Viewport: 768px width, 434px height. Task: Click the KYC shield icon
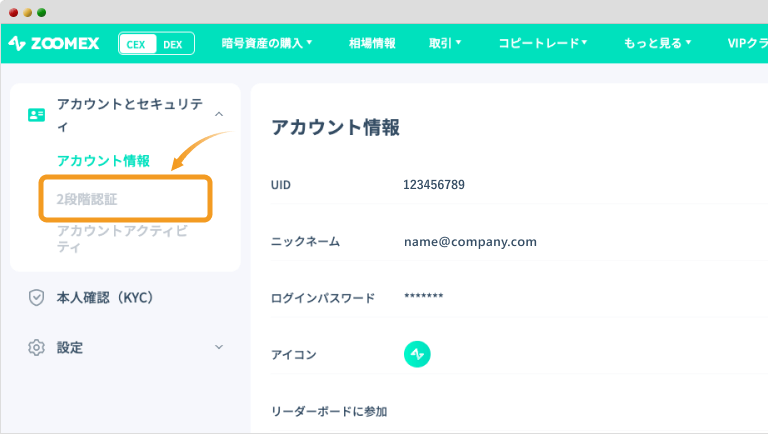36,297
